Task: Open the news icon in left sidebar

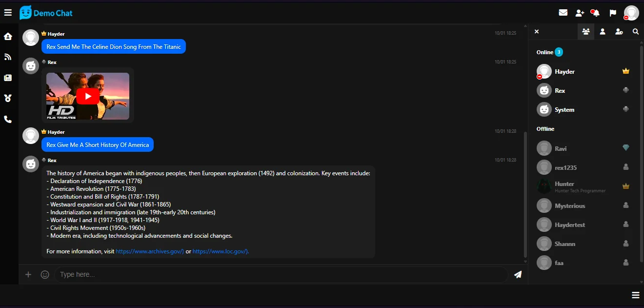Action: [x=8, y=78]
